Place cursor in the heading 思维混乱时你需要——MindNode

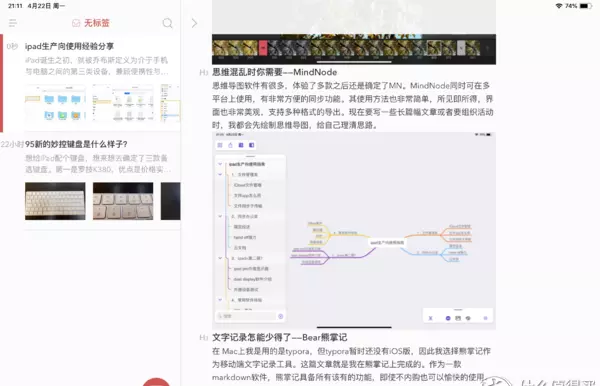[x=274, y=72]
